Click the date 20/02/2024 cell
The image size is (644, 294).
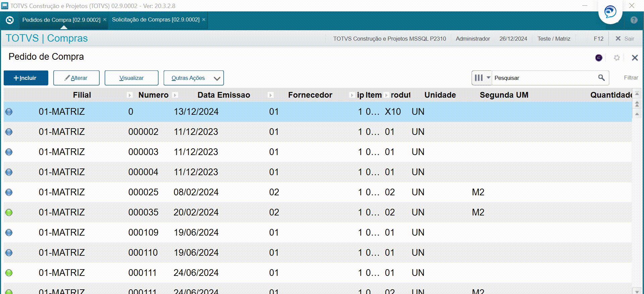point(196,212)
